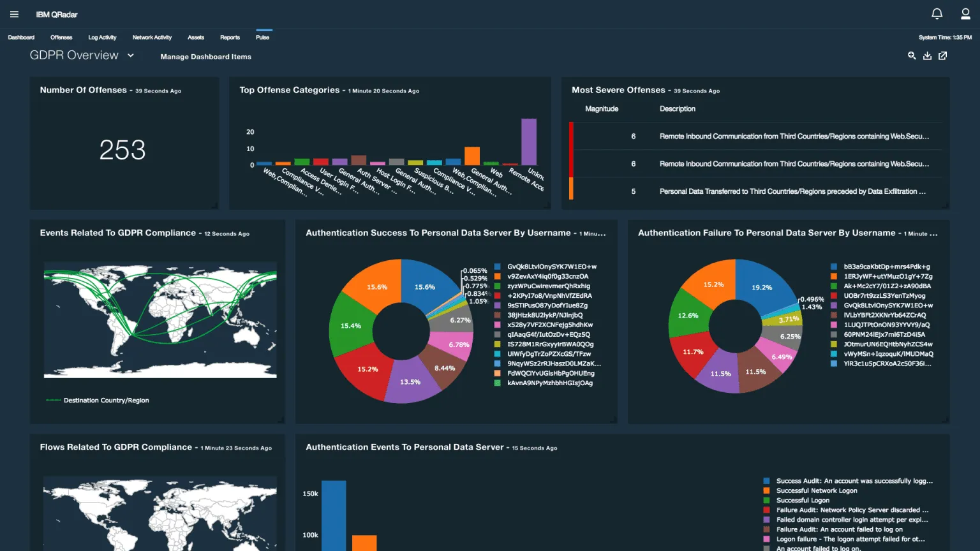Expand the GDPR Overview dashboard dropdown
The width and height of the screenshot is (980, 551).
click(131, 55)
